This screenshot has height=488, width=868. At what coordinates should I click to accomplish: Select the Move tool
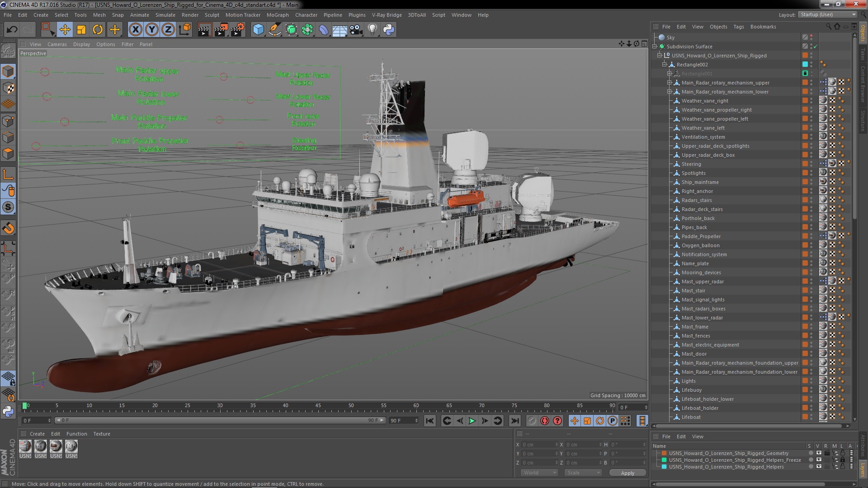65,30
